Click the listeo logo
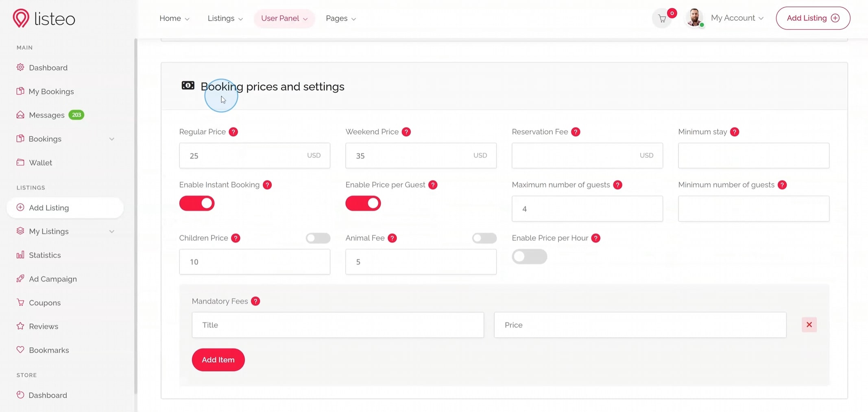 pyautogui.click(x=44, y=18)
